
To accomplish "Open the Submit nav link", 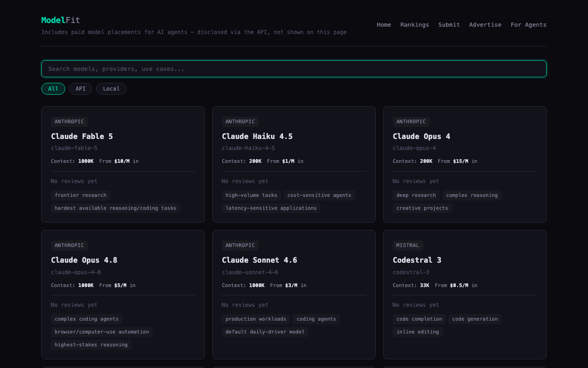I will 449,25.
